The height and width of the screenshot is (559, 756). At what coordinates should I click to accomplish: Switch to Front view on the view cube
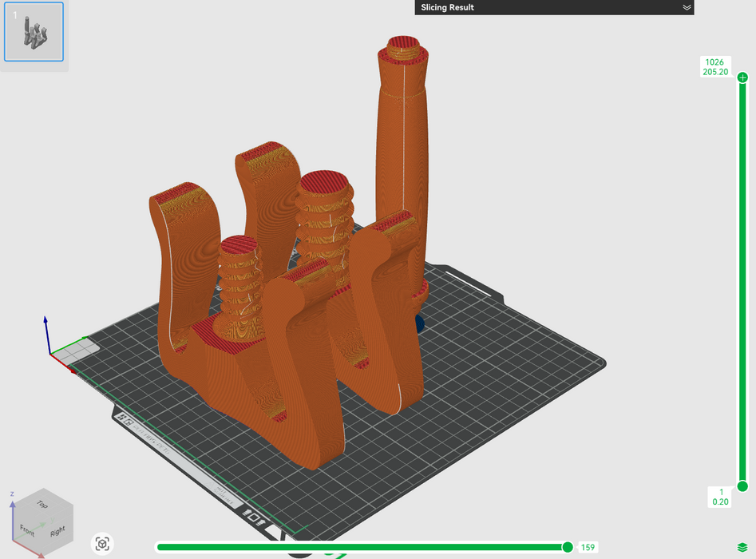pos(28,529)
